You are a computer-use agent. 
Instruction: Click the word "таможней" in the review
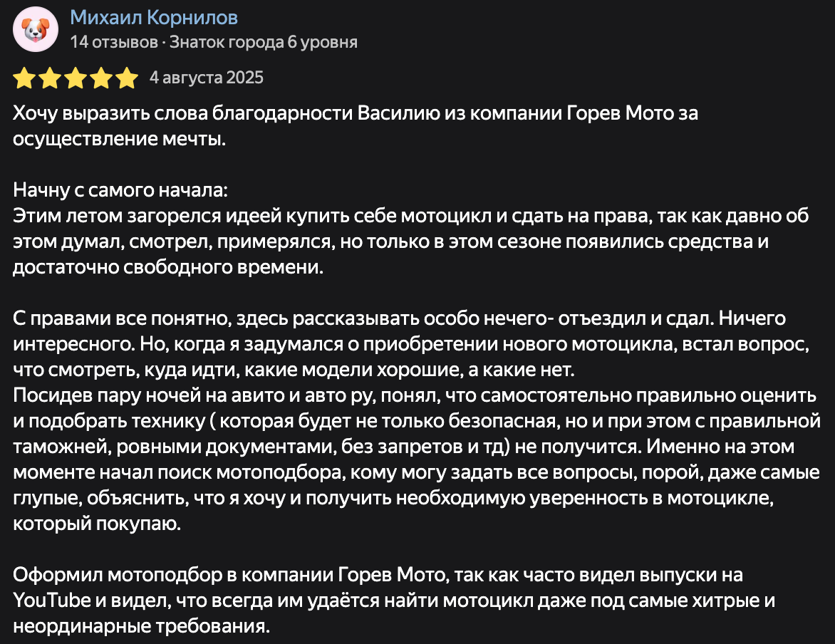pos(59,447)
